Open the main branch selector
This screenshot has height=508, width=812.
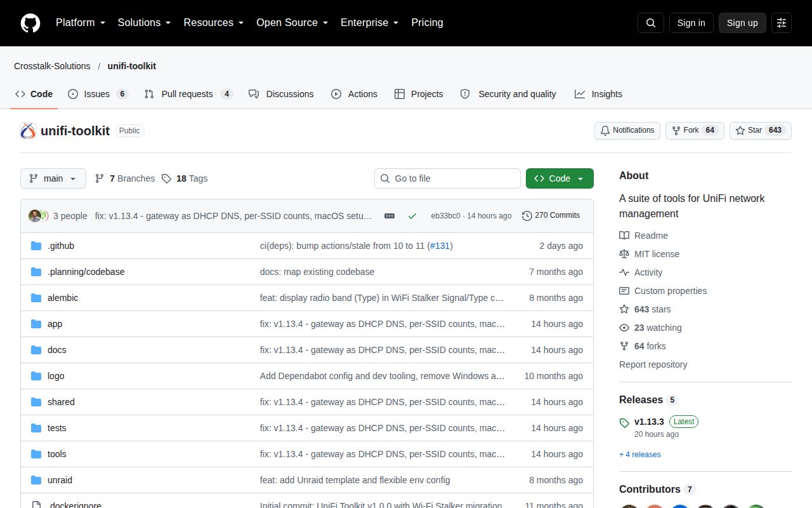pos(53,178)
